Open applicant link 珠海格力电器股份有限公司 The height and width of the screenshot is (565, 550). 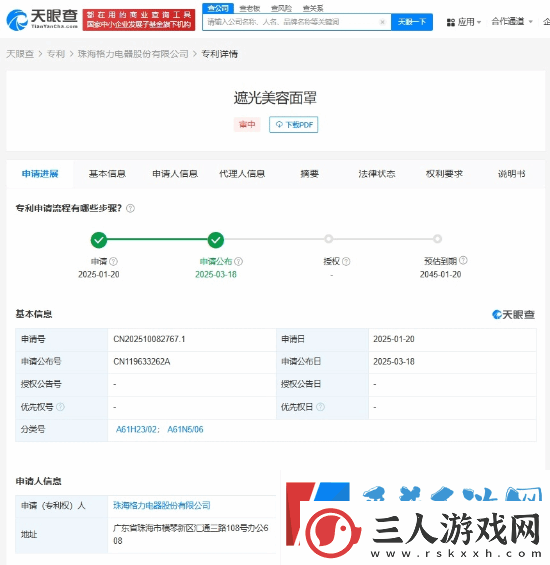(161, 506)
